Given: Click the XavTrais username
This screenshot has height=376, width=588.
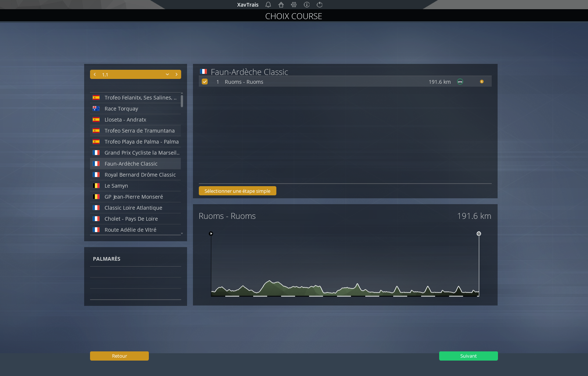Looking at the screenshot, I should tap(248, 5).
